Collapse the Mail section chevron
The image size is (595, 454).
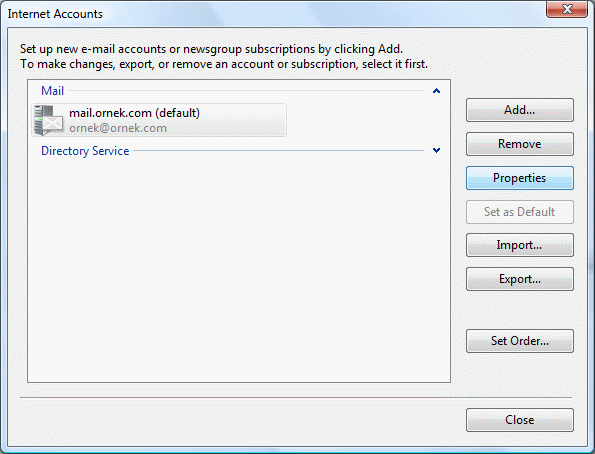coord(436,91)
